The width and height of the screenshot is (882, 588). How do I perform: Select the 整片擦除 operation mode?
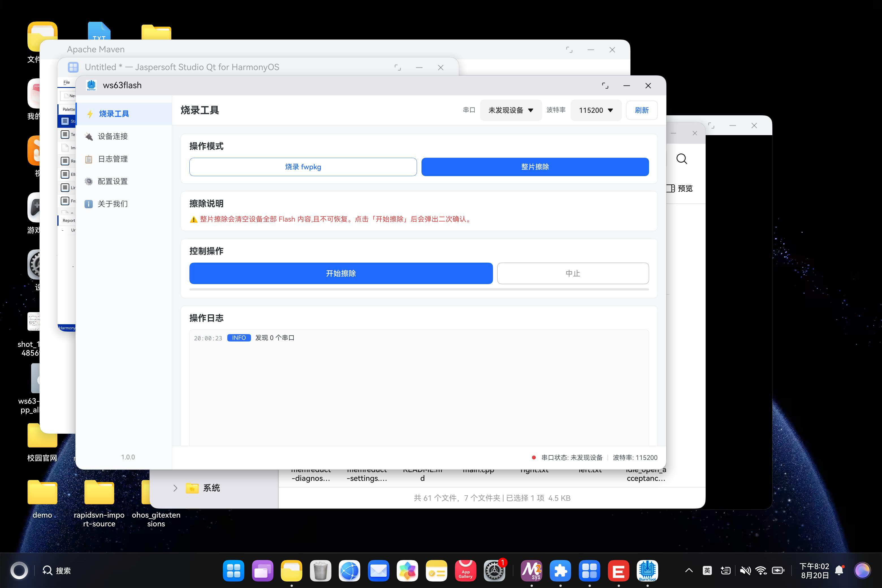point(535,167)
